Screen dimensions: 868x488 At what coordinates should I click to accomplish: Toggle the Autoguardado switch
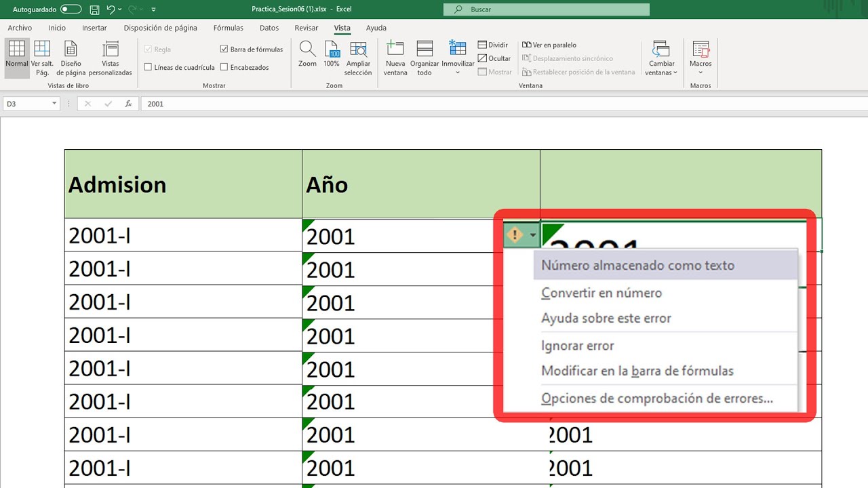[x=71, y=9]
